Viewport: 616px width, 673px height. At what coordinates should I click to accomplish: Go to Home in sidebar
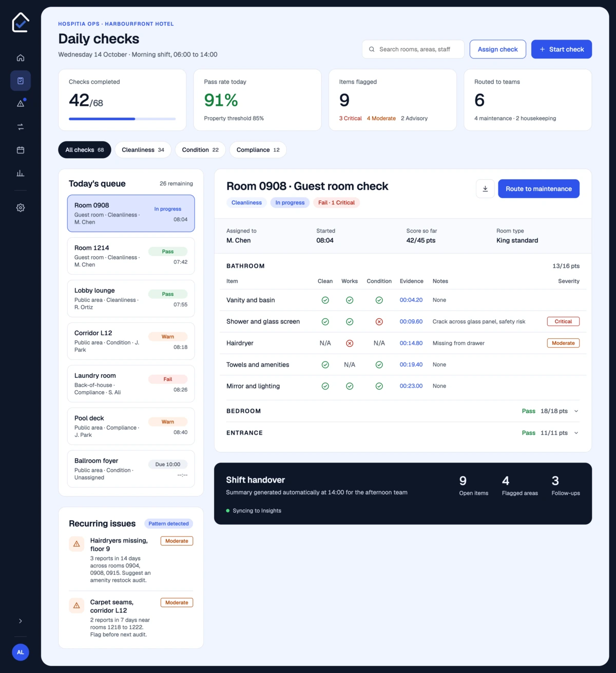[21, 57]
